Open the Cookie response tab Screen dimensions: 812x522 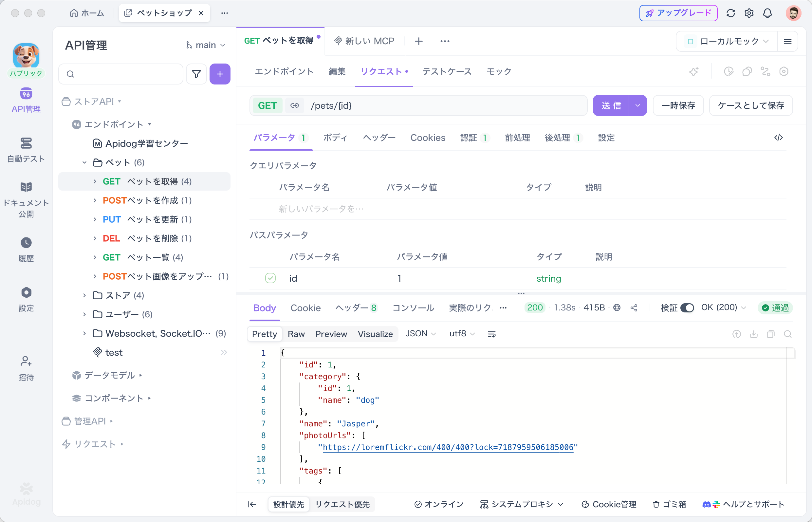[x=305, y=308]
